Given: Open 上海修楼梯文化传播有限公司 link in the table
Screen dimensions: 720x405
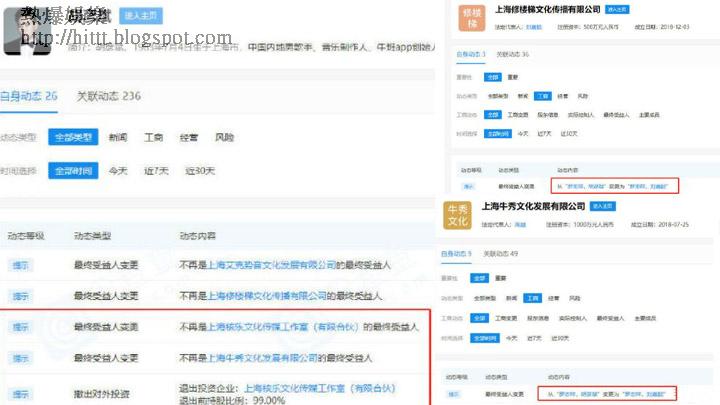Looking at the screenshot, I should pyautogui.click(x=267, y=296).
